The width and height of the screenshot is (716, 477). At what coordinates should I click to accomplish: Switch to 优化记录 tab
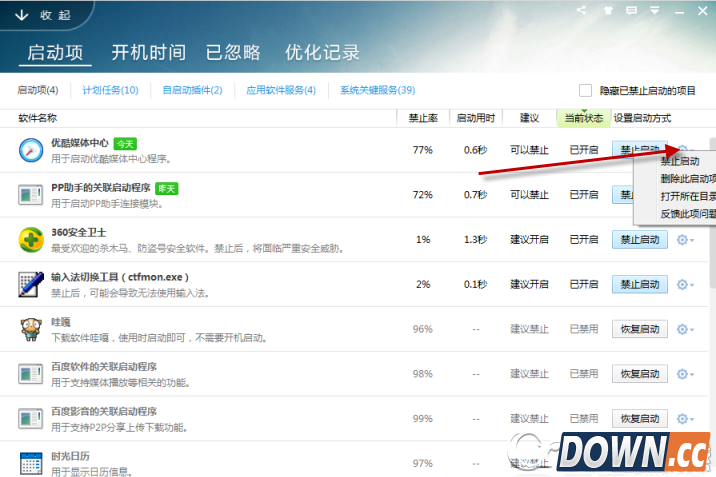322,52
